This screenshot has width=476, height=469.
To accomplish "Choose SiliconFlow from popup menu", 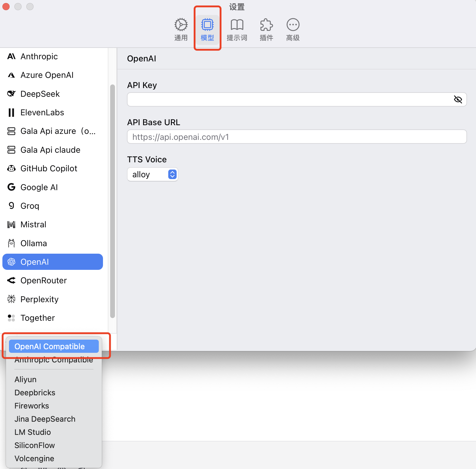I will 54,445.
